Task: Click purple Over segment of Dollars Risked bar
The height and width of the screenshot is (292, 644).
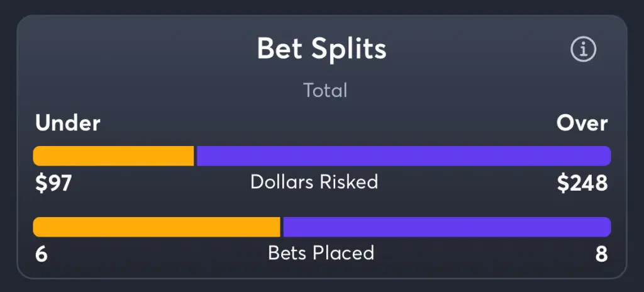Action: [404, 156]
